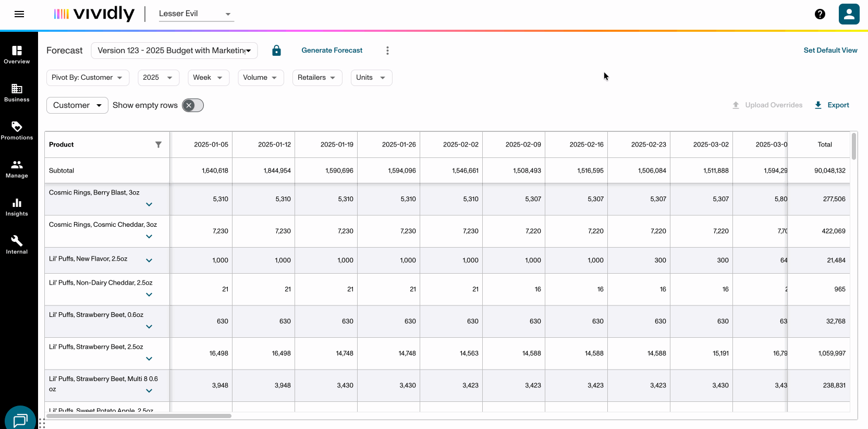The image size is (868, 429).
Task: Expand Lil' Puffs, New Flavor row
Action: click(149, 260)
